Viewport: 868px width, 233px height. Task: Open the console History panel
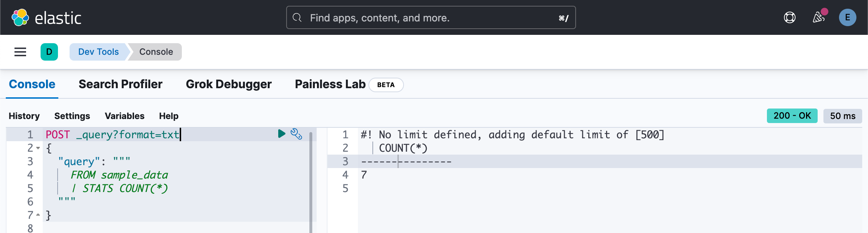[x=24, y=116]
